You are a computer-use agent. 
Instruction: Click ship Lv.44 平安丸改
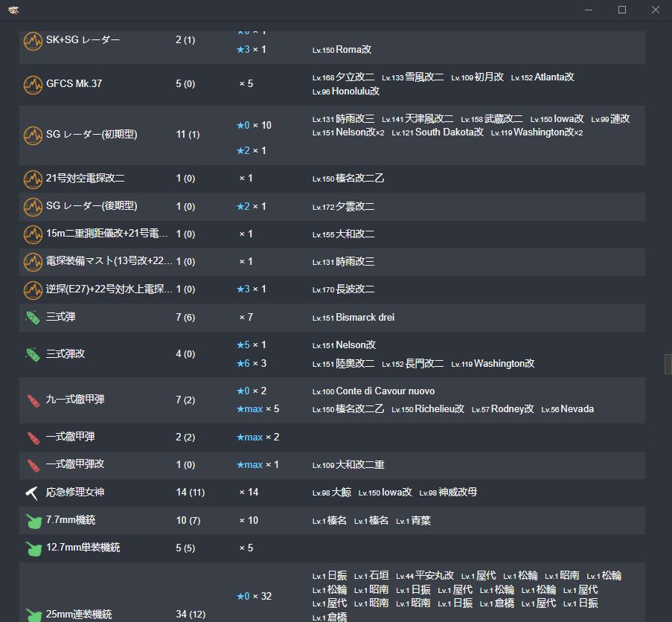click(425, 576)
